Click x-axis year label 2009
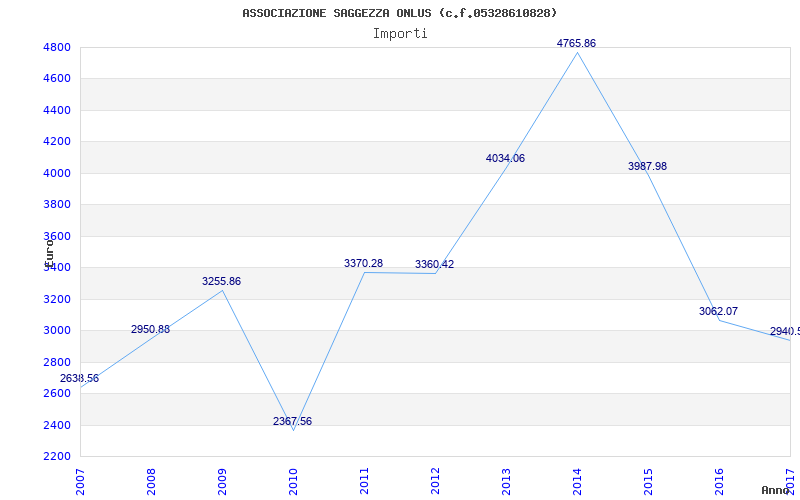800x500 pixels. coord(222,482)
